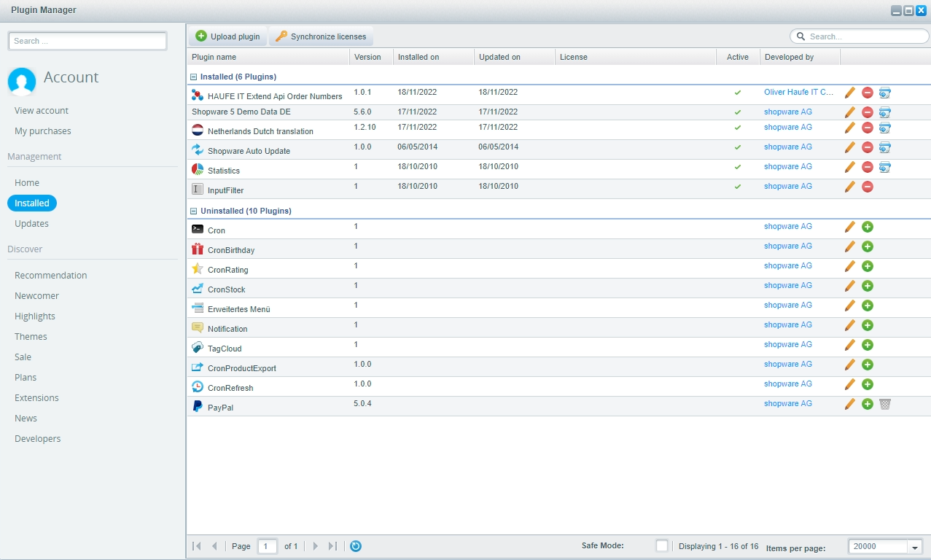The height and width of the screenshot is (560, 931).
Task: Jump to last page of plugins
Action: click(x=332, y=546)
